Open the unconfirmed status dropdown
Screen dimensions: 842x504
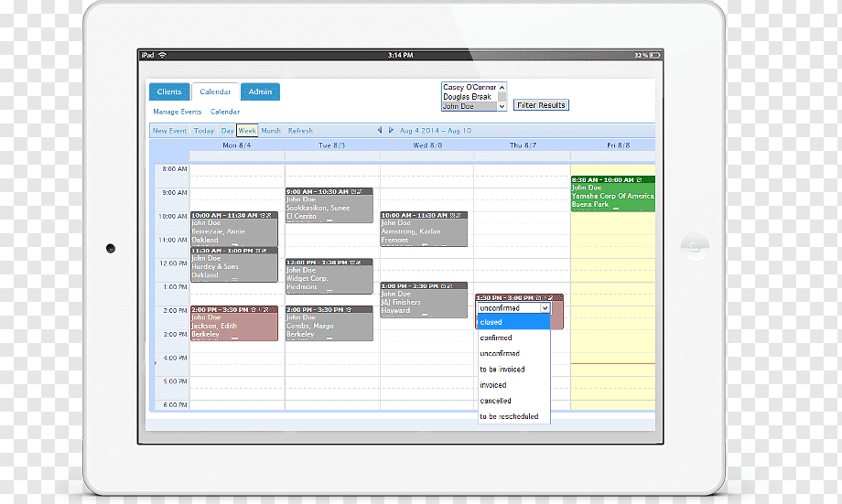(x=514, y=308)
